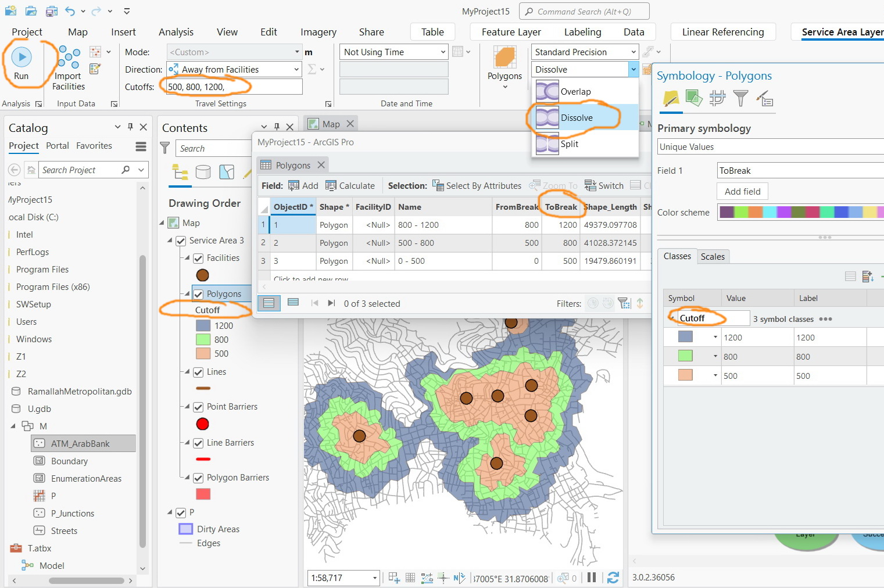Open the color scheme picker

pyautogui.click(x=799, y=212)
